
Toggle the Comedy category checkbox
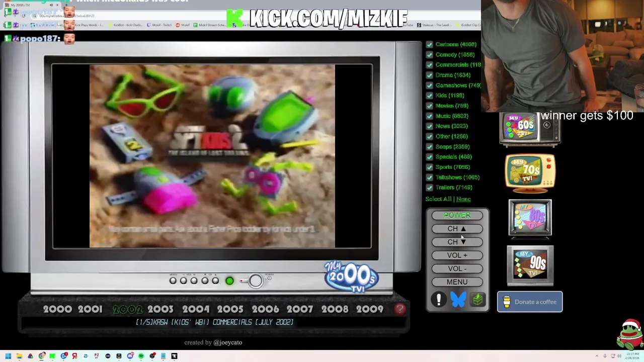tap(429, 54)
